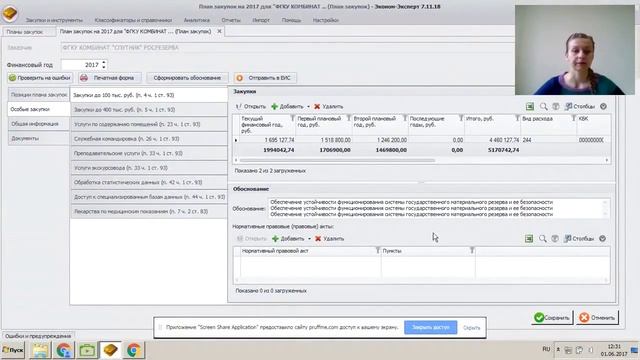Select Закупки до 400 тыс. руб. list item

[149, 109]
